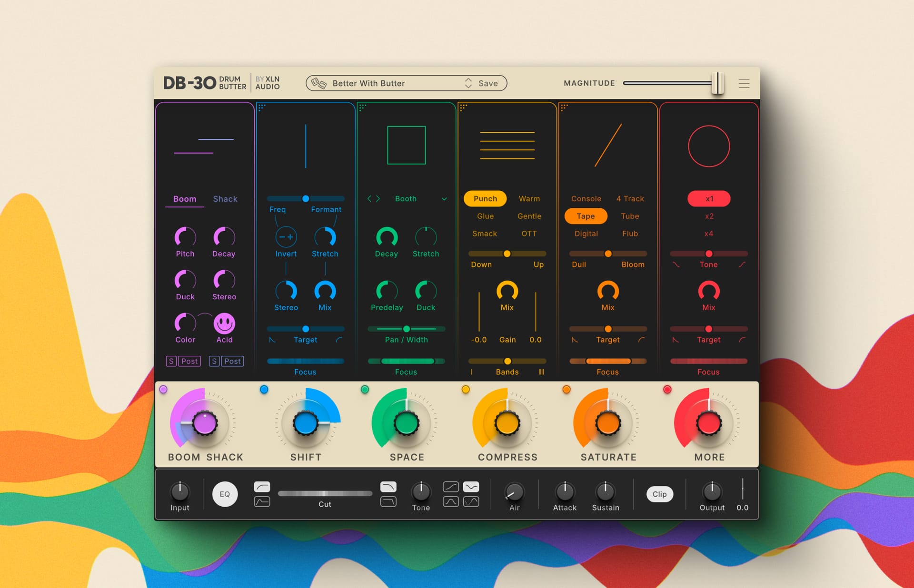Toggle the Shift blue power dot
914x588 pixels.
pos(264,389)
